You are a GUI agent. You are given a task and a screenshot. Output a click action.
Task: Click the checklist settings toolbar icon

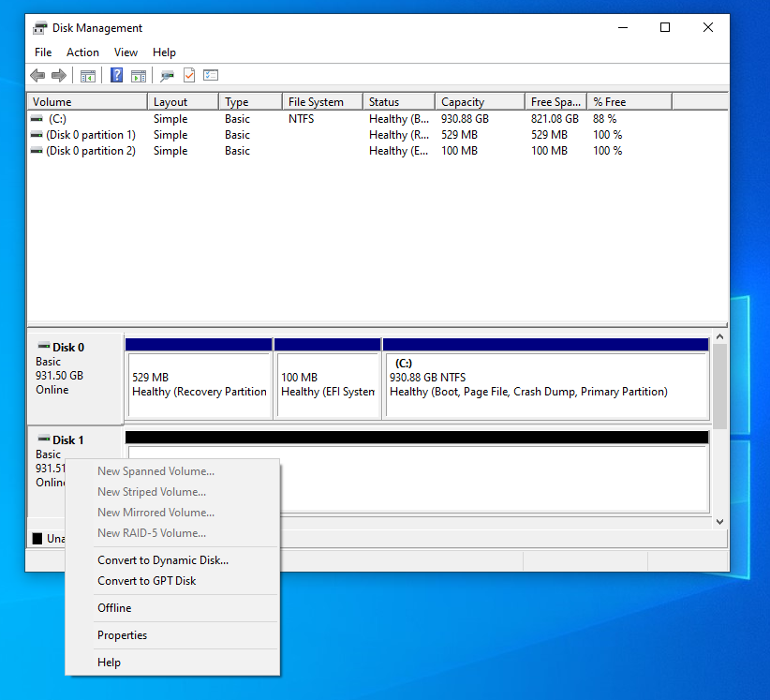211,75
